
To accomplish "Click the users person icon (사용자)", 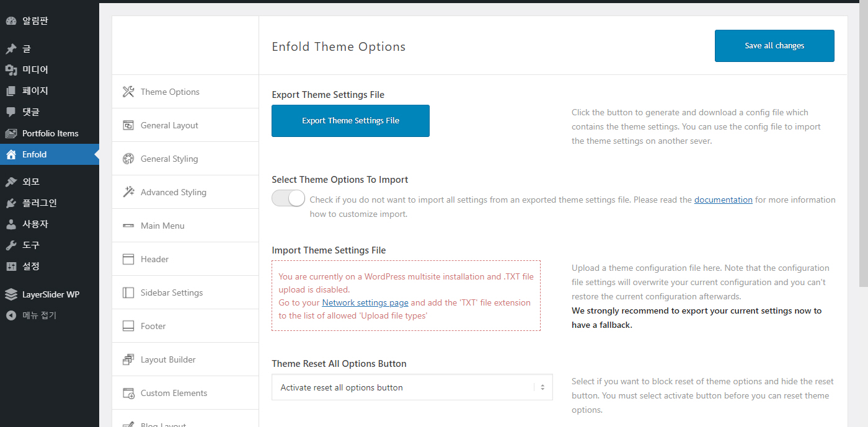I will pos(11,224).
